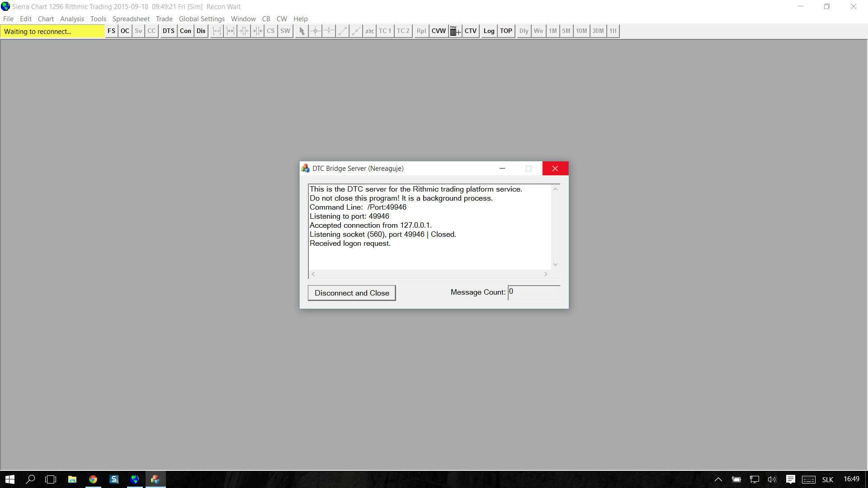Open the Global Settings menu

202,19
